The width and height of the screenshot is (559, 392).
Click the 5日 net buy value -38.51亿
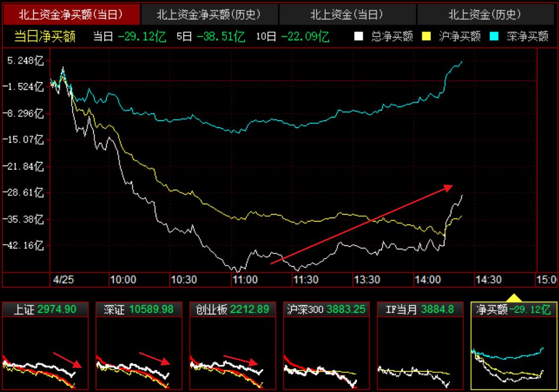point(220,36)
